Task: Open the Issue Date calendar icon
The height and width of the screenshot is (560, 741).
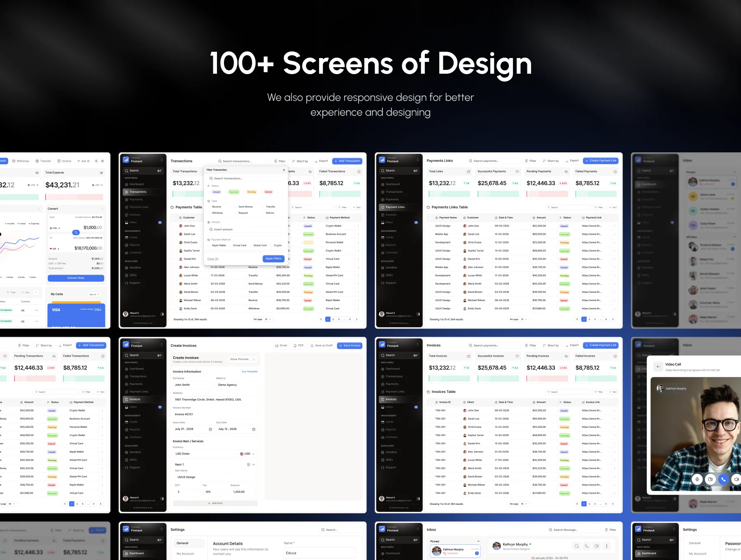Action: [210, 429]
